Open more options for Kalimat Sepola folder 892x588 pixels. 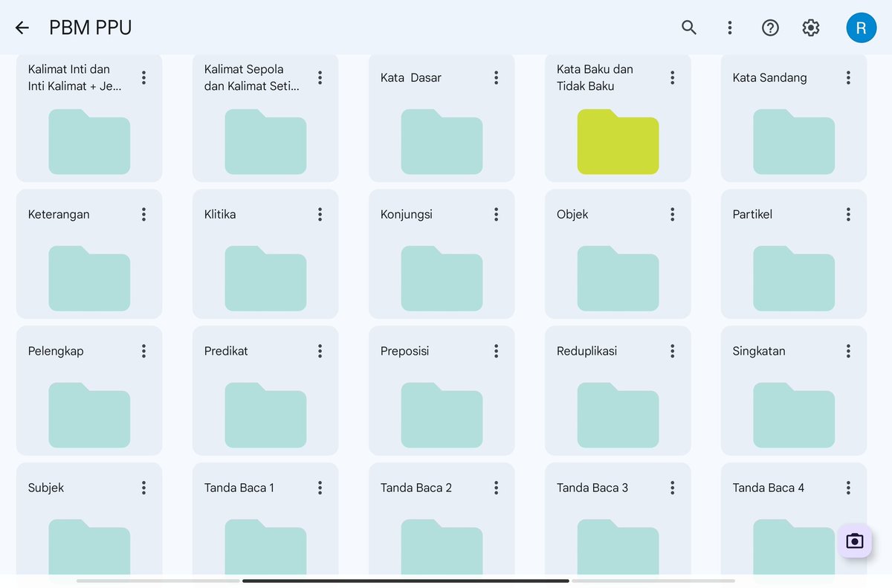pyautogui.click(x=320, y=77)
